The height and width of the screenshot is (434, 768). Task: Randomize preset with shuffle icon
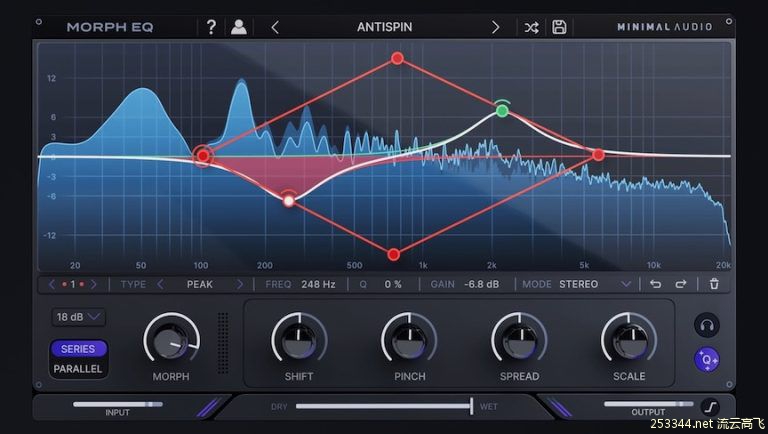point(531,27)
